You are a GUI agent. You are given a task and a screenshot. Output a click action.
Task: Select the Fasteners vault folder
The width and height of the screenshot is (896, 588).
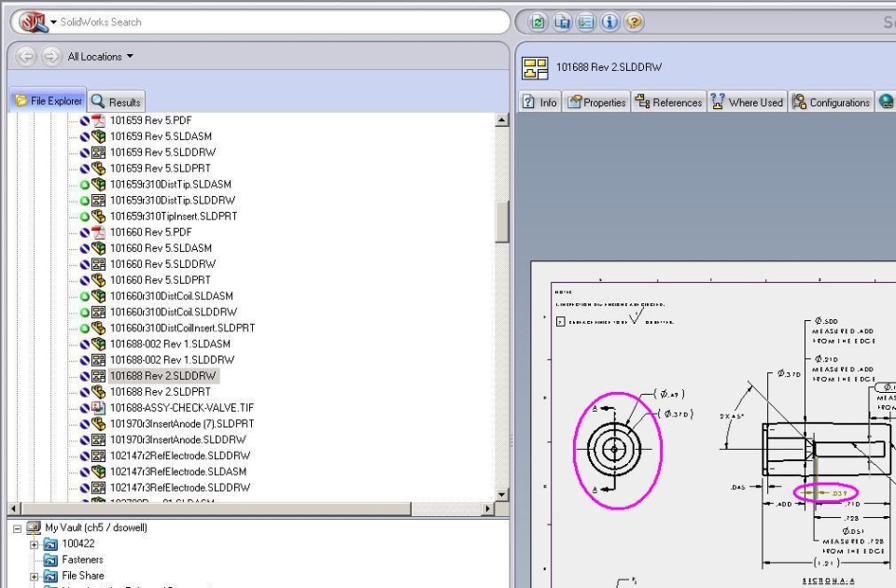point(82,560)
